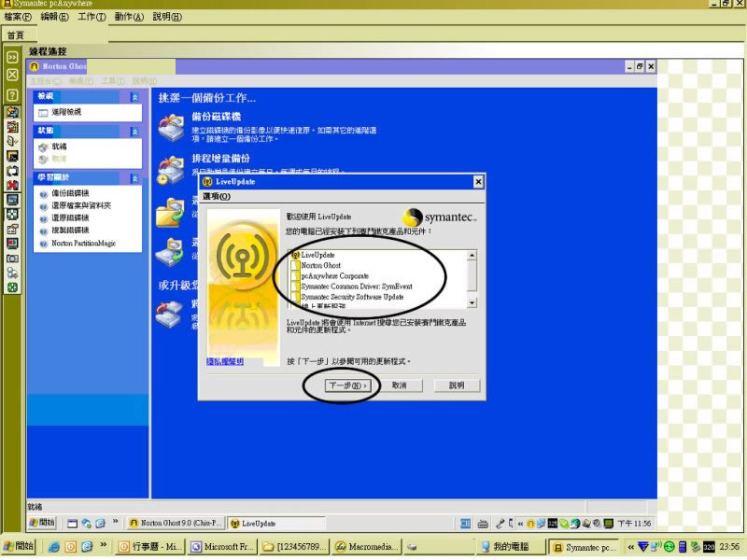747x560 pixels.
Task: Expand the local system tray with the « arrow
Action: tap(631, 547)
